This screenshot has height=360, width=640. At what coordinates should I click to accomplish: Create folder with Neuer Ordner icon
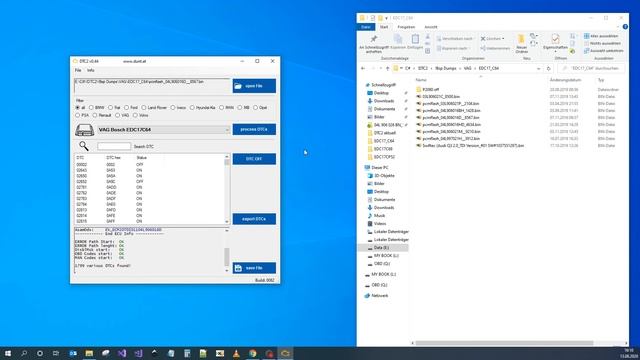coord(521,40)
